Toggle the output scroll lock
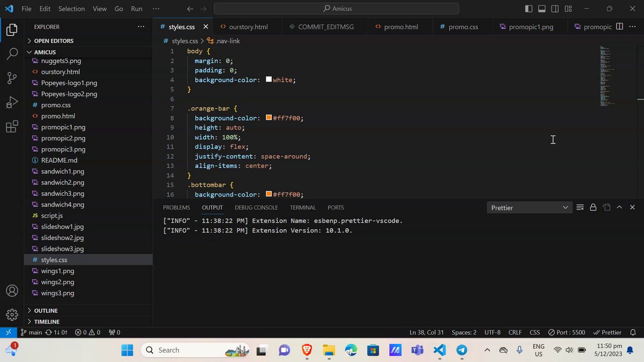This screenshot has height=362, width=644. pos(593,208)
